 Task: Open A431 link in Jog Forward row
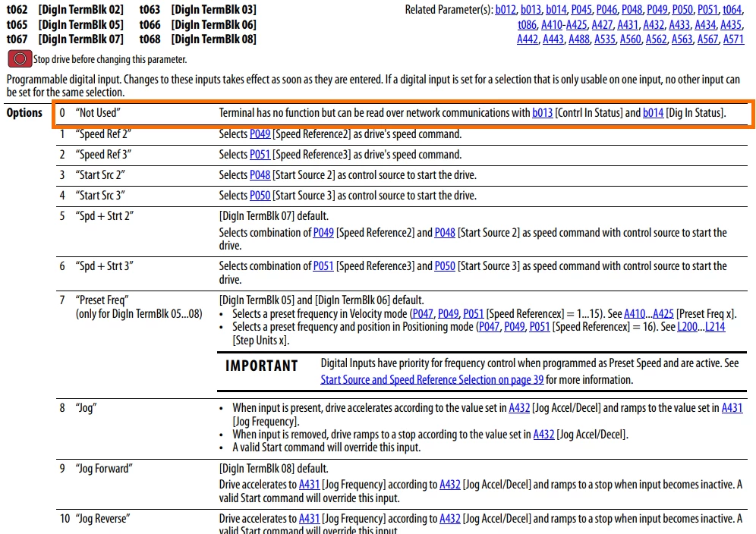[x=310, y=485]
